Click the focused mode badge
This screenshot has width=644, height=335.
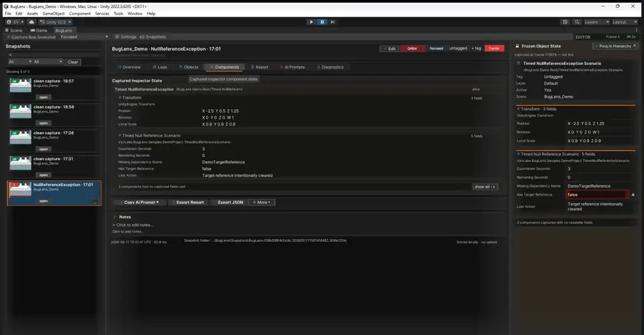pos(436,48)
